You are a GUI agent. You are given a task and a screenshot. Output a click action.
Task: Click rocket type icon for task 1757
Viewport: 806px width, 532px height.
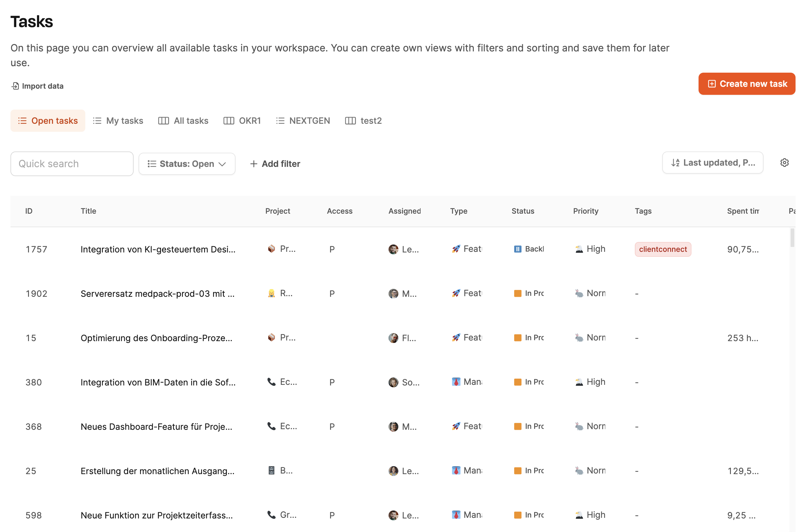point(456,249)
